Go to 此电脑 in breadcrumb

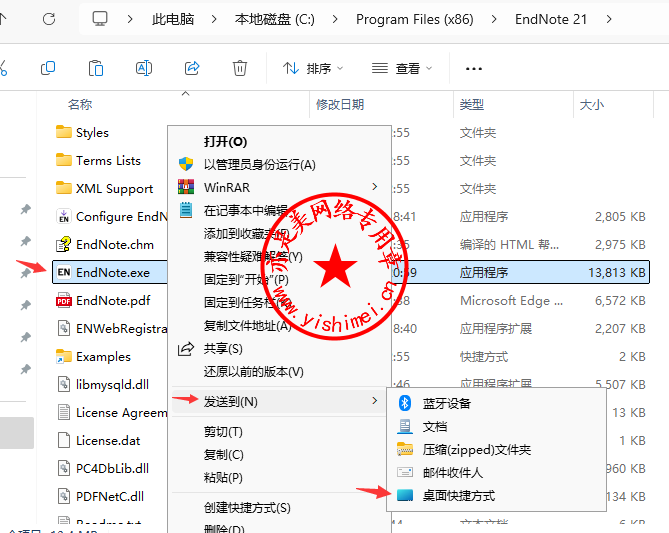click(173, 19)
